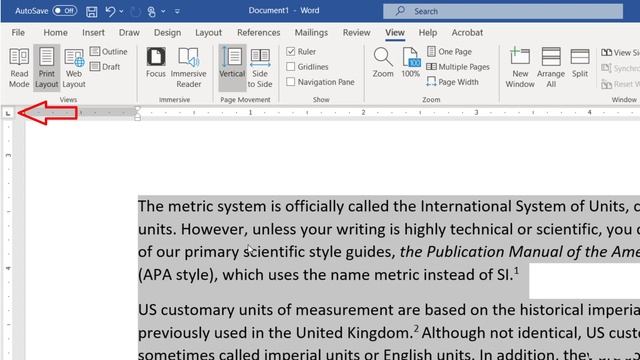This screenshot has height=360, width=640.
Task: Open the Touch/Mouse Mode dropdown arrow
Action: tap(163, 11)
